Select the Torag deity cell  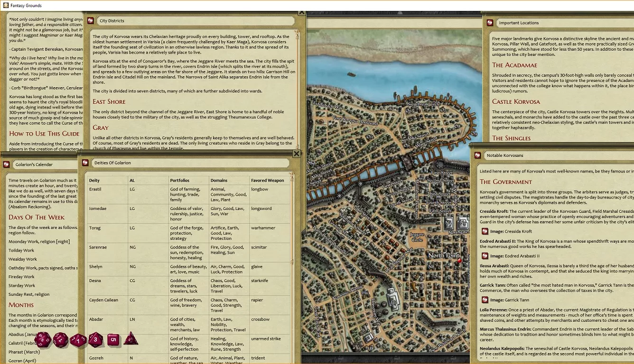click(x=107, y=233)
